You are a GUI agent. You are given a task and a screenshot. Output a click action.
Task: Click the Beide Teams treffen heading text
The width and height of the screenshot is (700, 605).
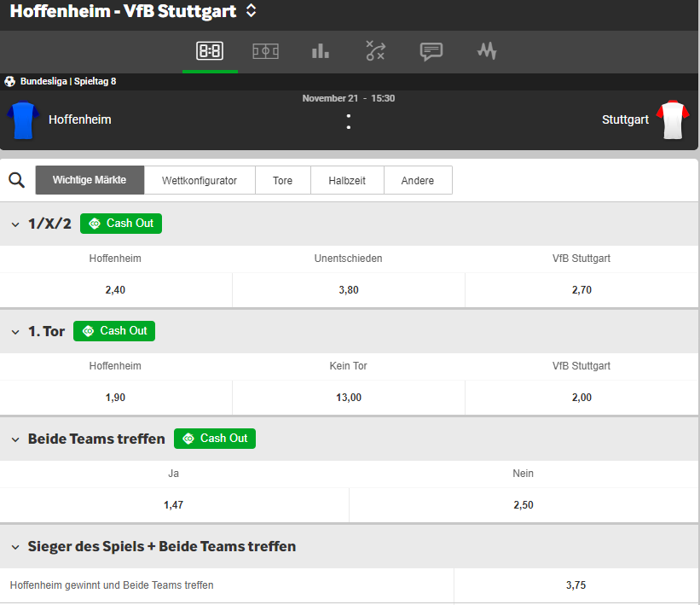[96, 439]
